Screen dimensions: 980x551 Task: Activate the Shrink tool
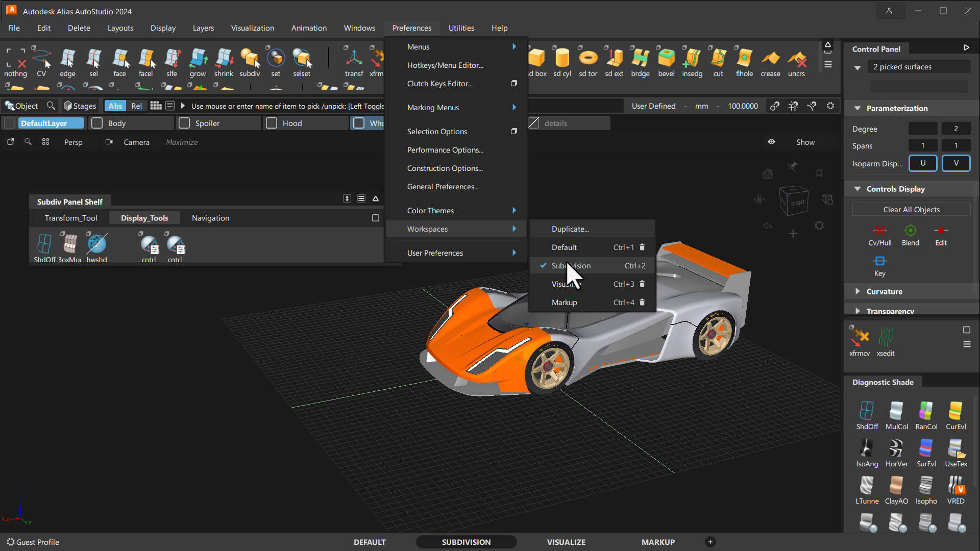[x=224, y=60]
